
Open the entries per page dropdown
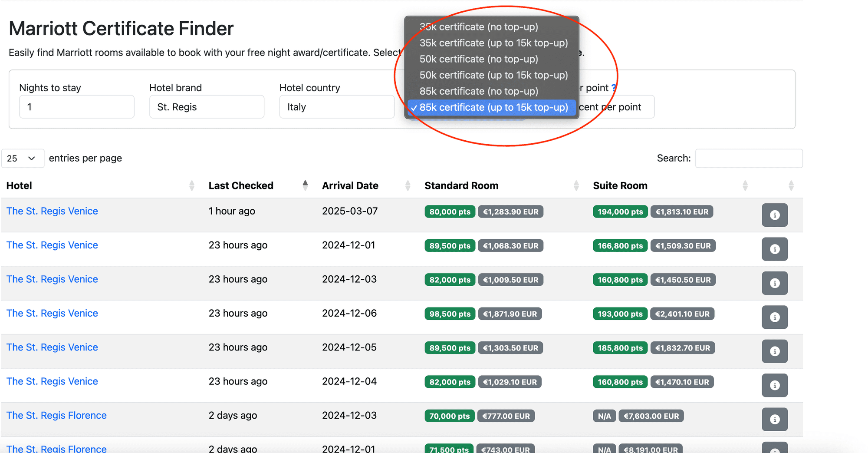23,159
